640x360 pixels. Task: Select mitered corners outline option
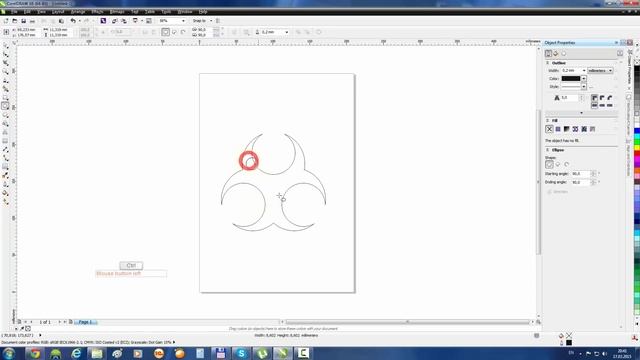point(594,98)
